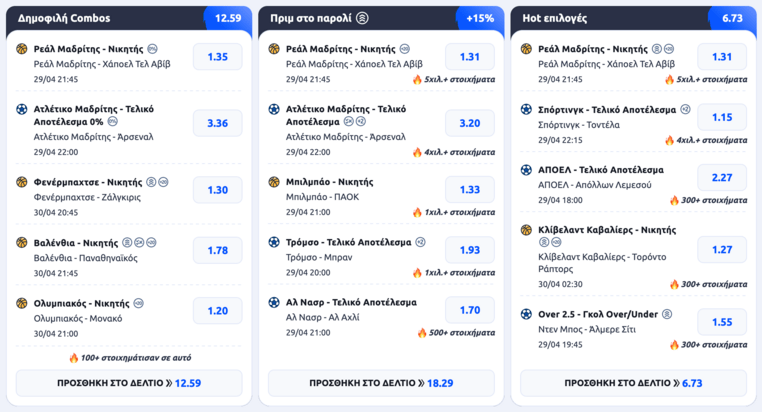Add Πριμ στο παρολί combo to slip 18.29
The image size is (762, 412).
381,383
